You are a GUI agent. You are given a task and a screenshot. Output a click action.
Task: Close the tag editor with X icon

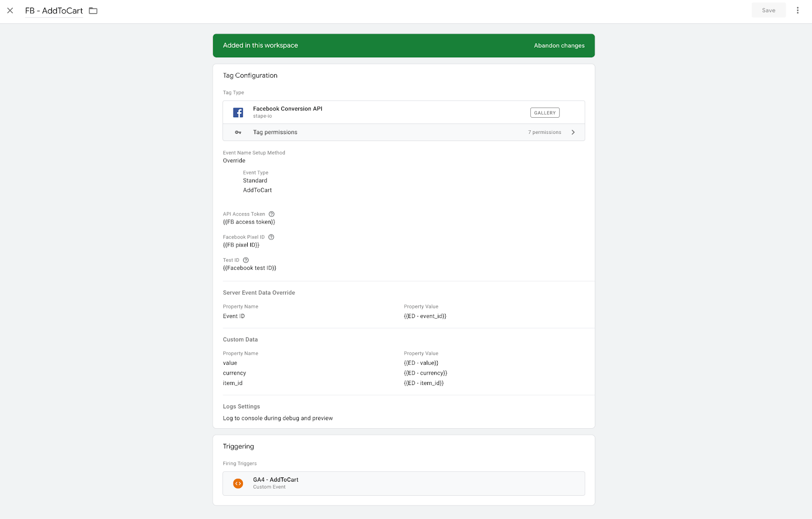(10, 10)
